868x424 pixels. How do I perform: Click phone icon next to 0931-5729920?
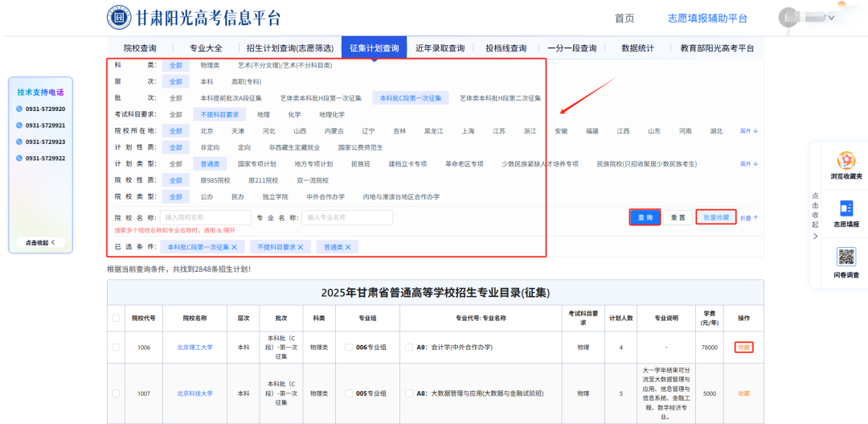[x=19, y=109]
